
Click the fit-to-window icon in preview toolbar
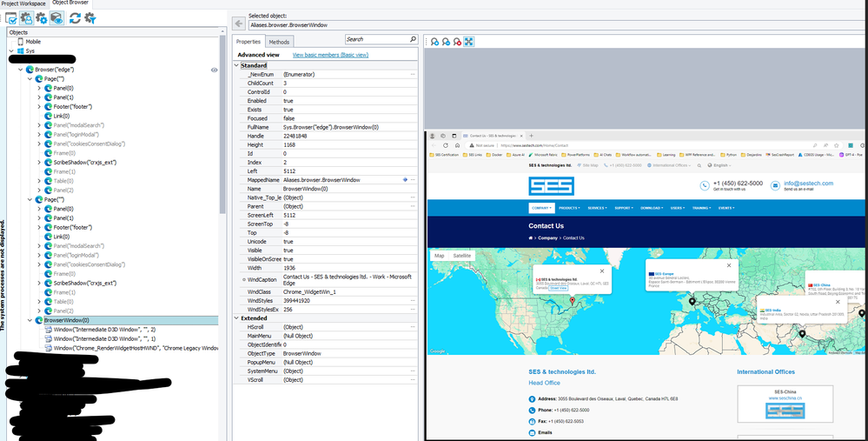(x=469, y=41)
